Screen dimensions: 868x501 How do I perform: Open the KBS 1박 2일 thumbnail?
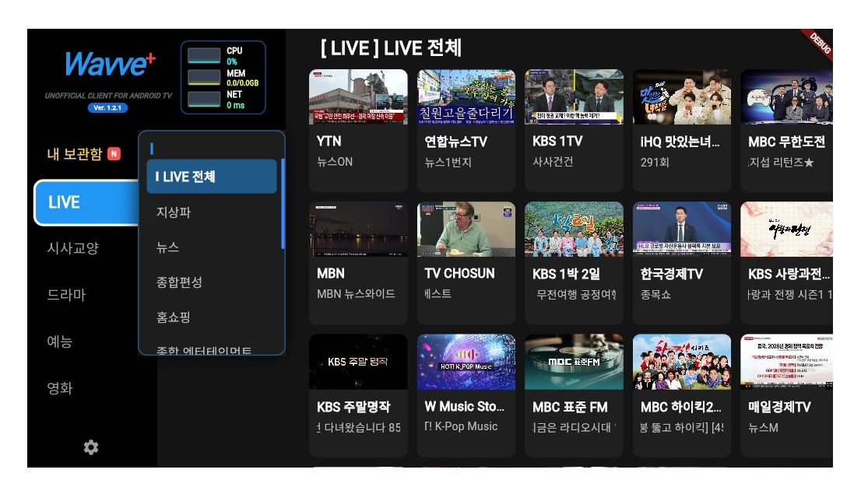(x=574, y=229)
